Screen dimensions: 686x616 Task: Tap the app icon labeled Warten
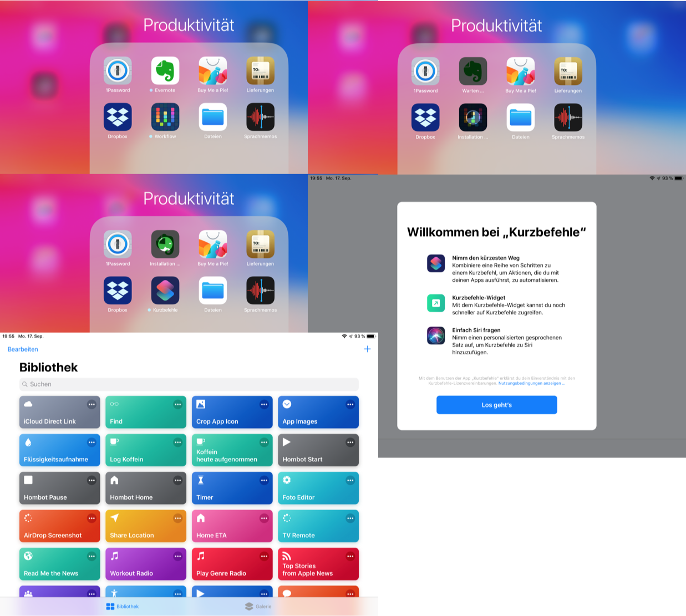click(473, 72)
